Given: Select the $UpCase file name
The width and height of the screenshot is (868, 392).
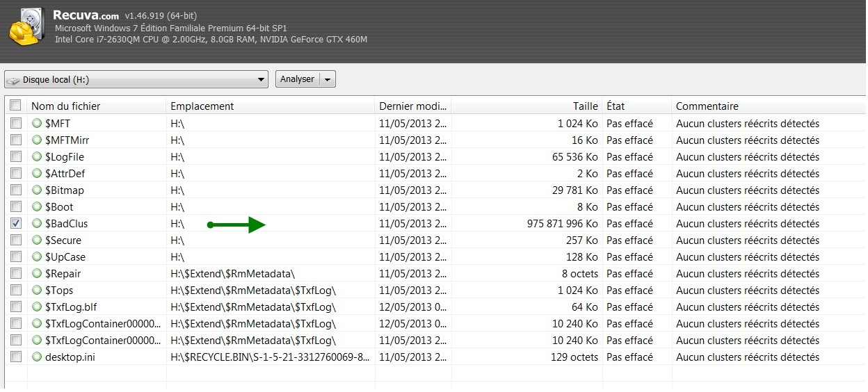Looking at the screenshot, I should (x=65, y=257).
